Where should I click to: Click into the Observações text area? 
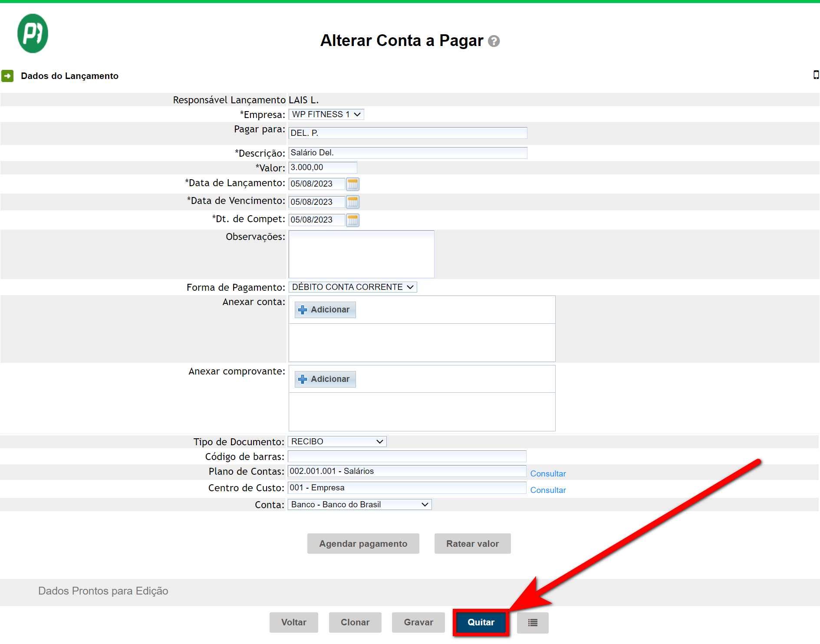361,254
